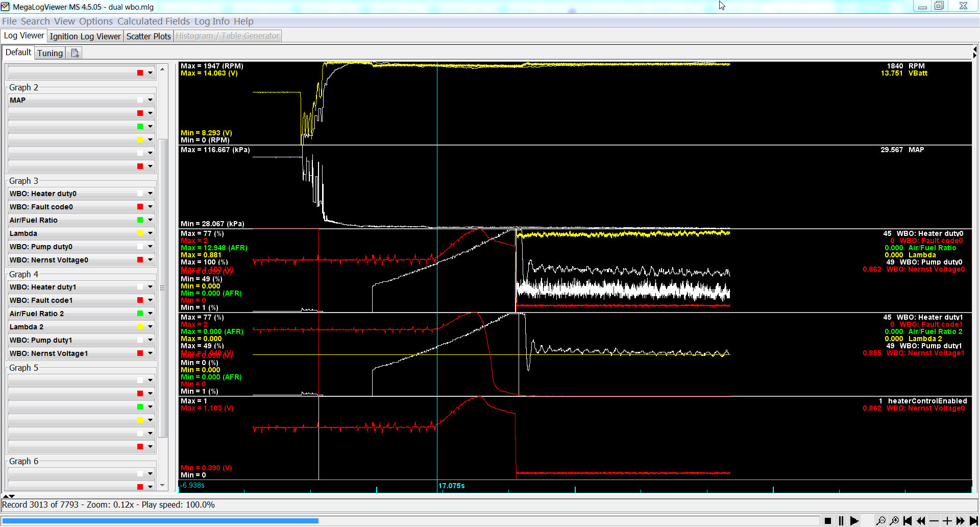Image resolution: width=980 pixels, height=527 pixels.
Task: Open the File menu
Action: [x=9, y=21]
